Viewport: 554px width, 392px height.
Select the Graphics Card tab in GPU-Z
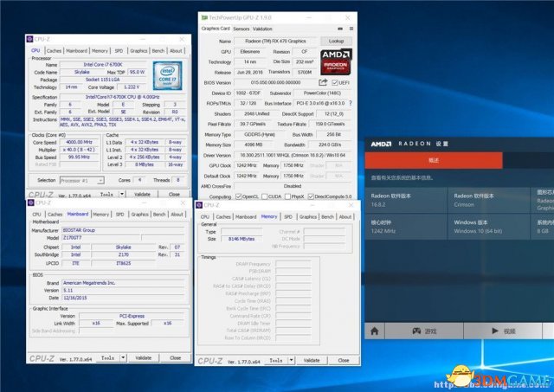click(216, 29)
